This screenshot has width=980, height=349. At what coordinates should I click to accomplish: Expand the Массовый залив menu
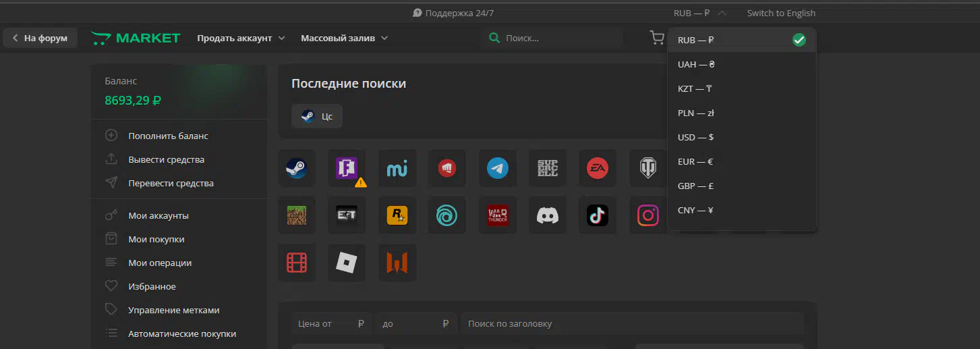[x=344, y=38]
